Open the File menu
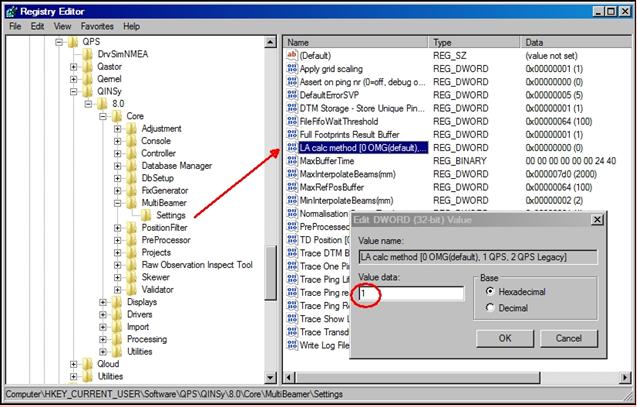 pyautogui.click(x=15, y=26)
